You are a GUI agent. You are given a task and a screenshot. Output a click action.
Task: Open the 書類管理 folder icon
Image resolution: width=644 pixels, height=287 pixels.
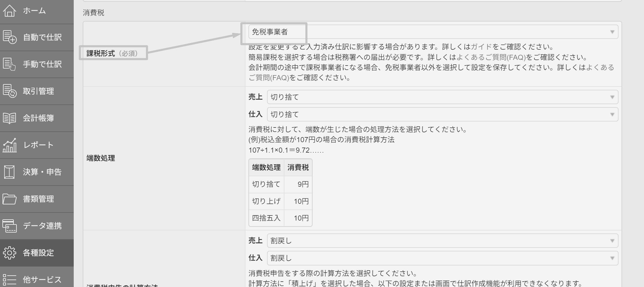[x=9, y=199]
